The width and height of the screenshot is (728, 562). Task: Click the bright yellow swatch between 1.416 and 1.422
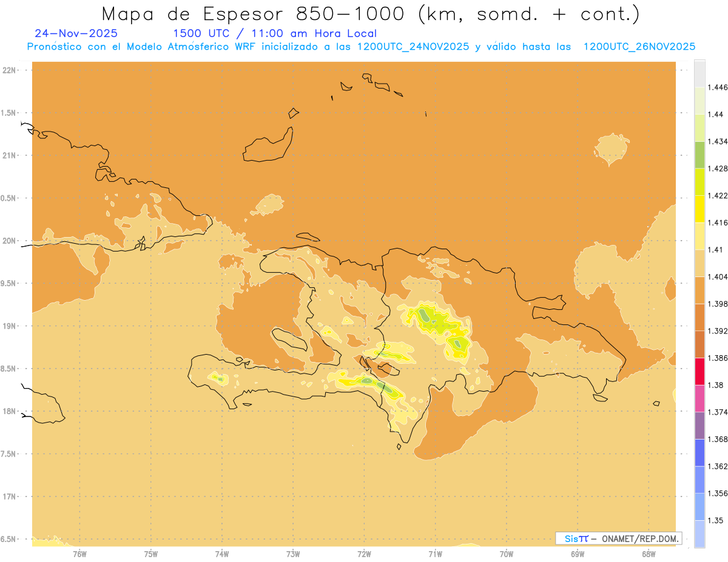point(699,209)
